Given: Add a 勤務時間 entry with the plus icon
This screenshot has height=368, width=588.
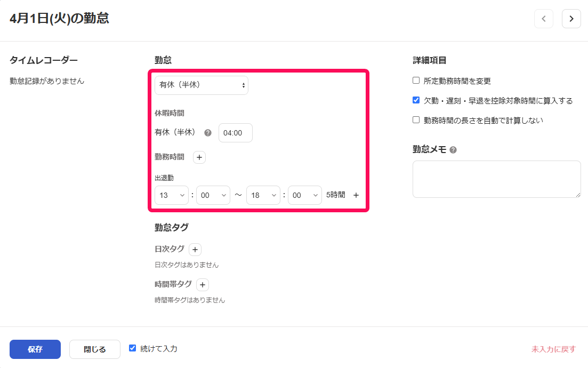Looking at the screenshot, I should (199, 157).
